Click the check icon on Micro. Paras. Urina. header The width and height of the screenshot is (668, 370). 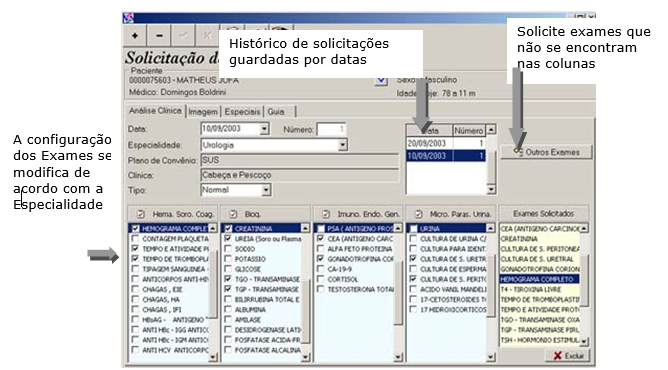pos(418,214)
